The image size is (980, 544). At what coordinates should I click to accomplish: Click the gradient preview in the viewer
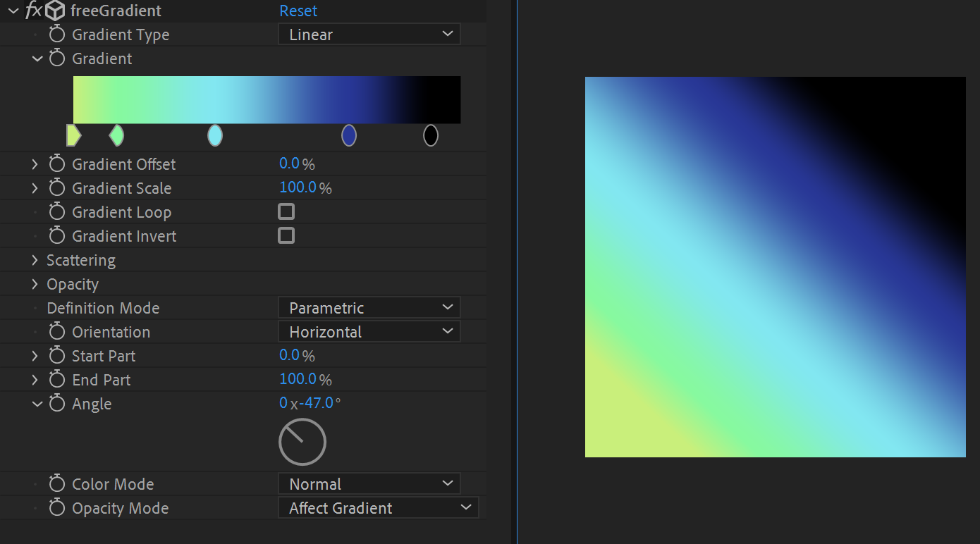pos(775,267)
